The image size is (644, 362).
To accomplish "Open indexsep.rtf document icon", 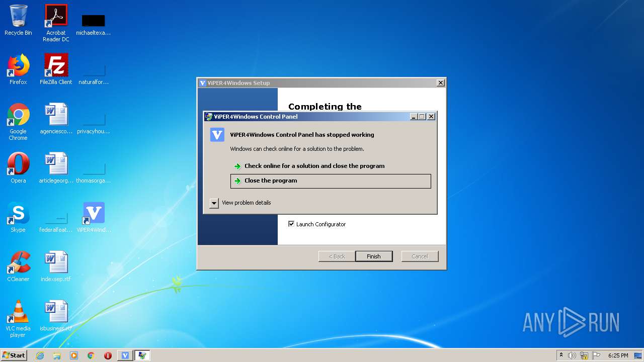I will click(56, 266).
